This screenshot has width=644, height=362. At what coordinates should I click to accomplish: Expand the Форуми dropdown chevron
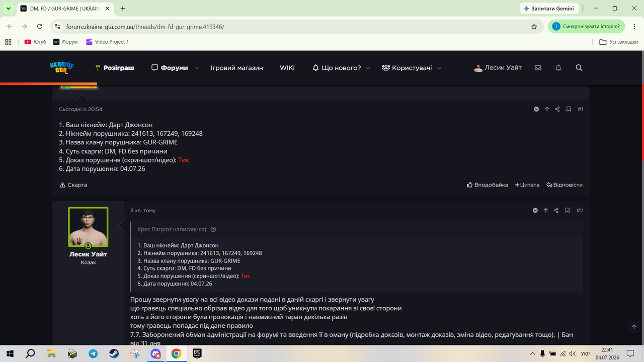point(197,68)
